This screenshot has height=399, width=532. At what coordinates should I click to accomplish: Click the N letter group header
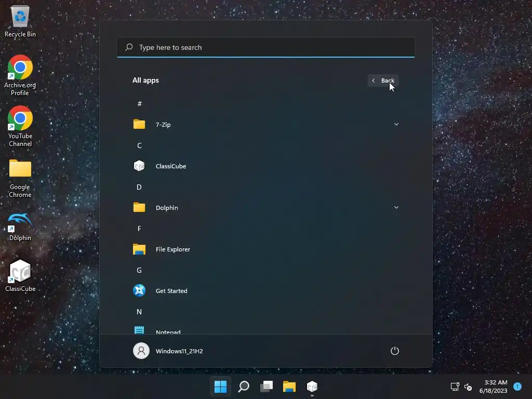point(139,312)
